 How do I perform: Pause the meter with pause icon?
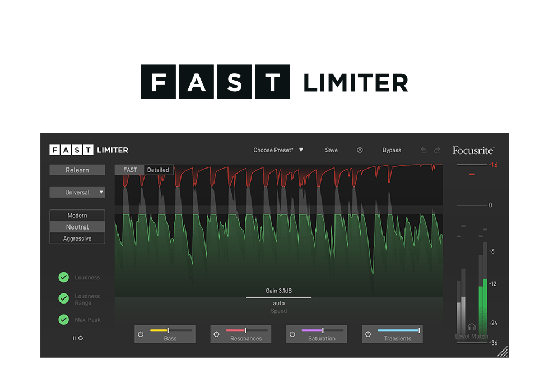point(74,338)
